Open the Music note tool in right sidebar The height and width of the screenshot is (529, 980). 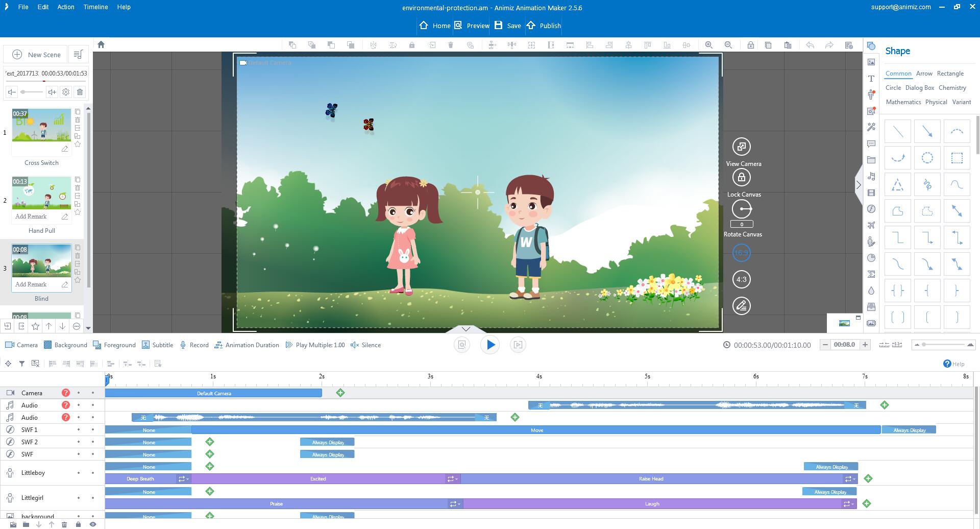click(871, 177)
